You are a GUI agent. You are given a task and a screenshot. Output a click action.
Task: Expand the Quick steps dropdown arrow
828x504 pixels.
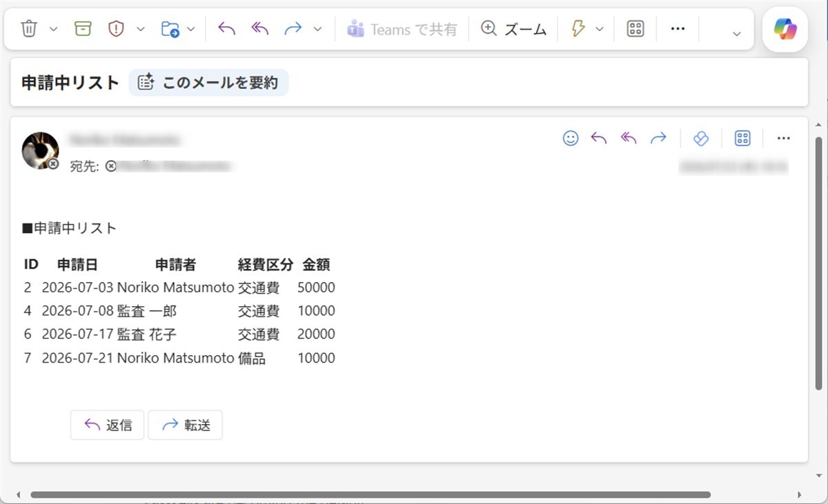click(x=599, y=29)
